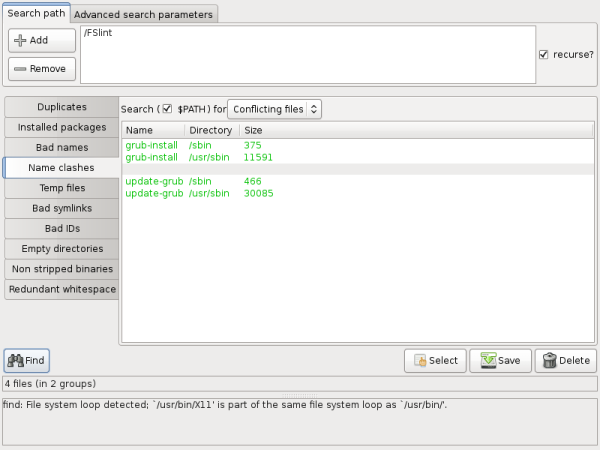This screenshot has height=450, width=600.
Task: Click the Remove path minus button
Action: coord(41,69)
